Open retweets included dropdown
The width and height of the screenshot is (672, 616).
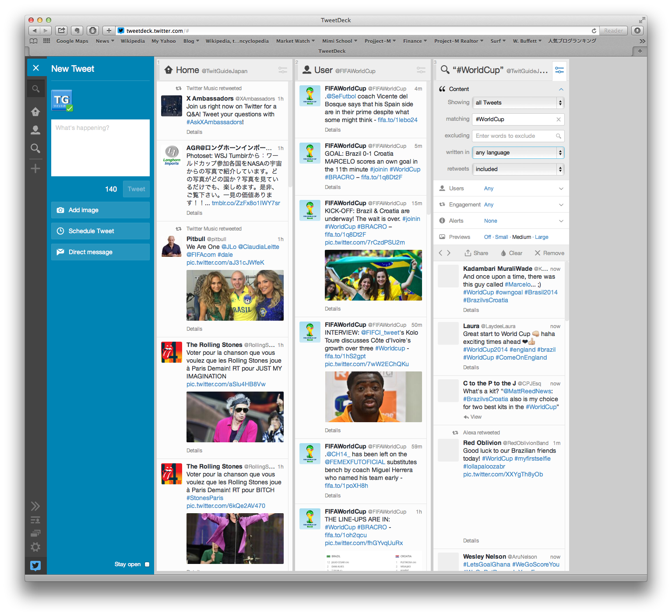[518, 169]
